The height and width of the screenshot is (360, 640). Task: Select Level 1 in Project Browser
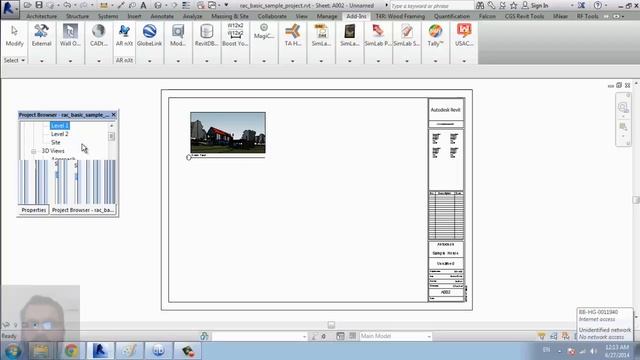[x=60, y=126]
